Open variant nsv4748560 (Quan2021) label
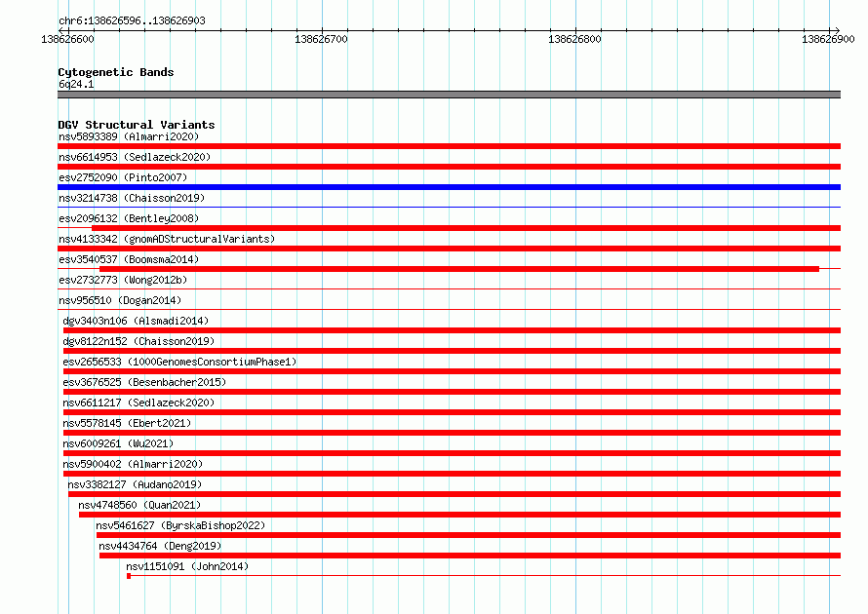This screenshot has width=868, height=614. click(x=139, y=505)
